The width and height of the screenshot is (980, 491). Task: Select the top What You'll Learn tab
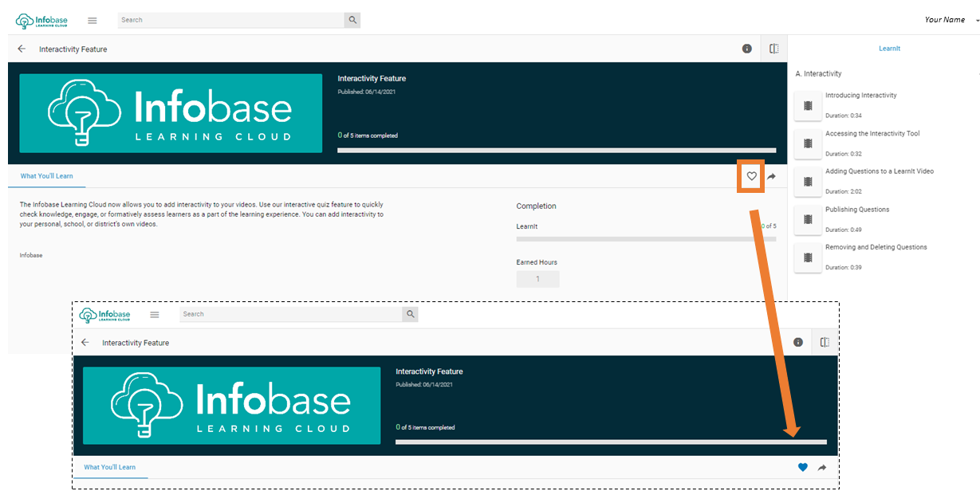[x=47, y=176]
